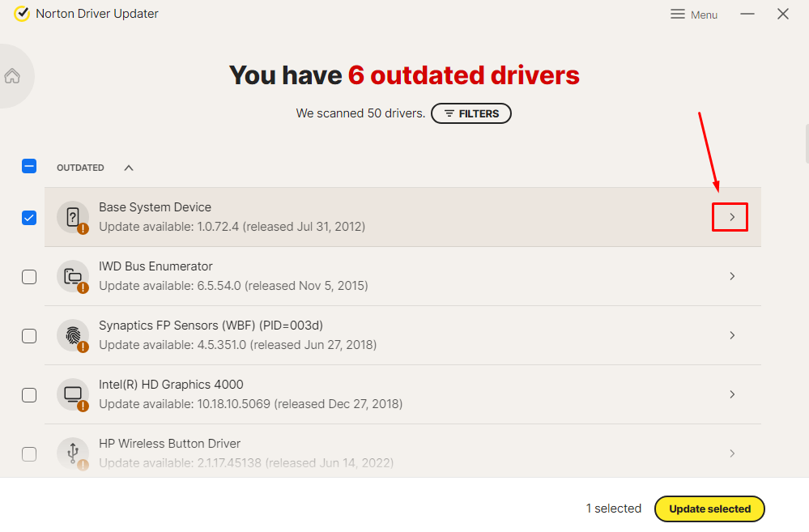Click the vertical scrollbar thumb
Screen dimensions: 809x532
tap(807, 143)
